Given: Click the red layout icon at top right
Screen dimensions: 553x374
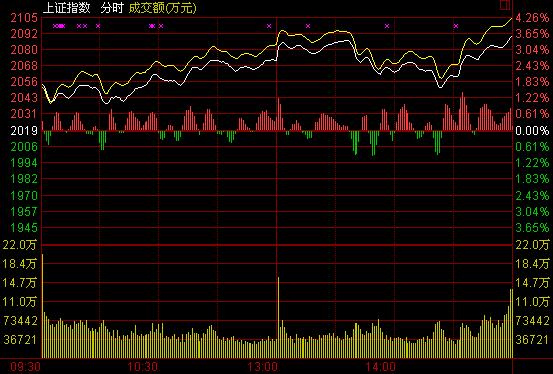Looking at the screenshot, I should click(x=505, y=5).
